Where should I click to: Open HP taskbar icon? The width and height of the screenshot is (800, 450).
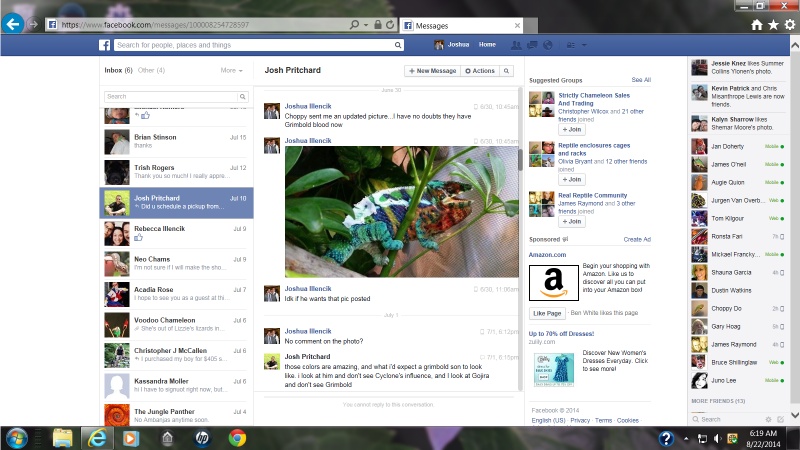point(202,438)
